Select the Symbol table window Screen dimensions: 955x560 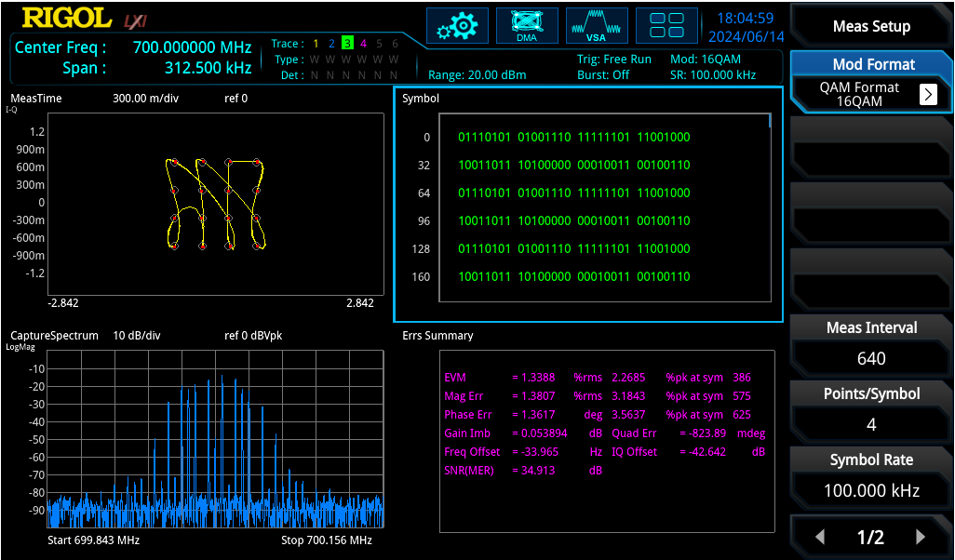click(x=588, y=204)
